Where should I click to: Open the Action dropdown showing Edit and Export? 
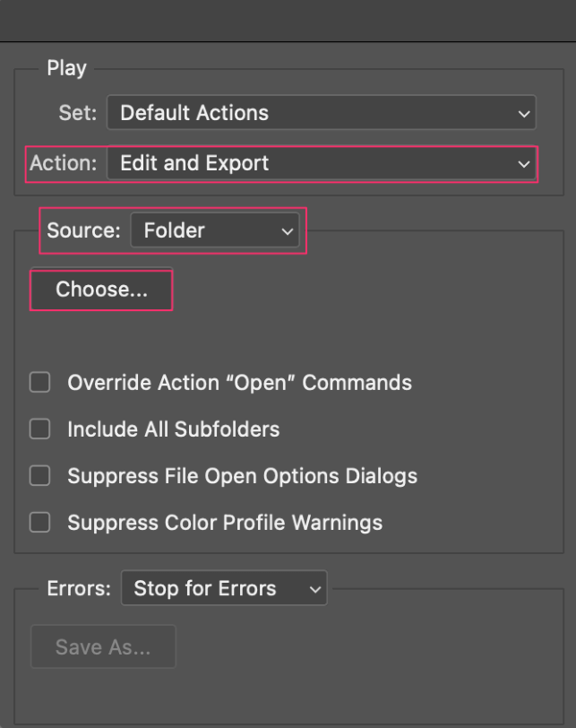click(x=321, y=163)
